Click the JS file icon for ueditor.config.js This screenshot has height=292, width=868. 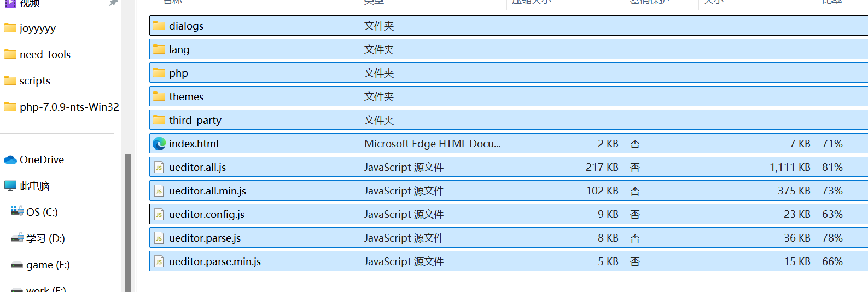pos(159,214)
